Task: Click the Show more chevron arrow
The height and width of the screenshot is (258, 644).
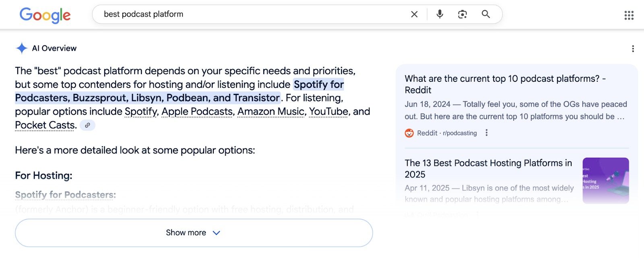Action: tap(216, 233)
